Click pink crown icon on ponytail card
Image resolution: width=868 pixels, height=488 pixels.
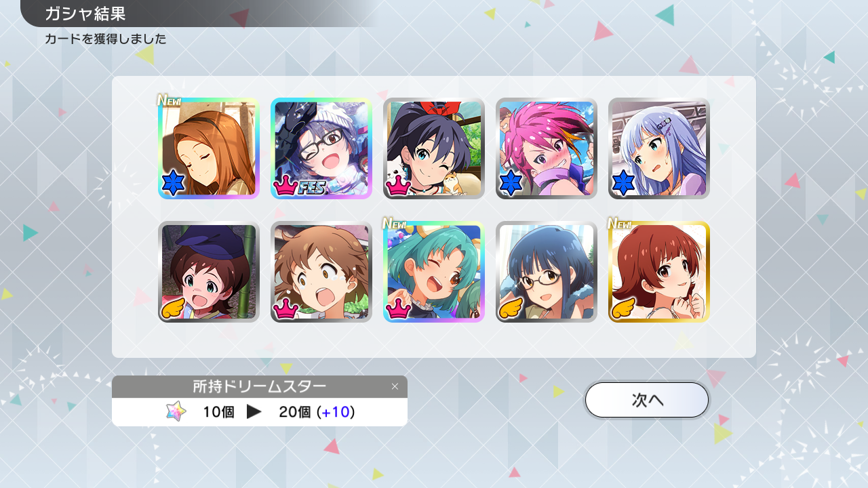point(398,186)
